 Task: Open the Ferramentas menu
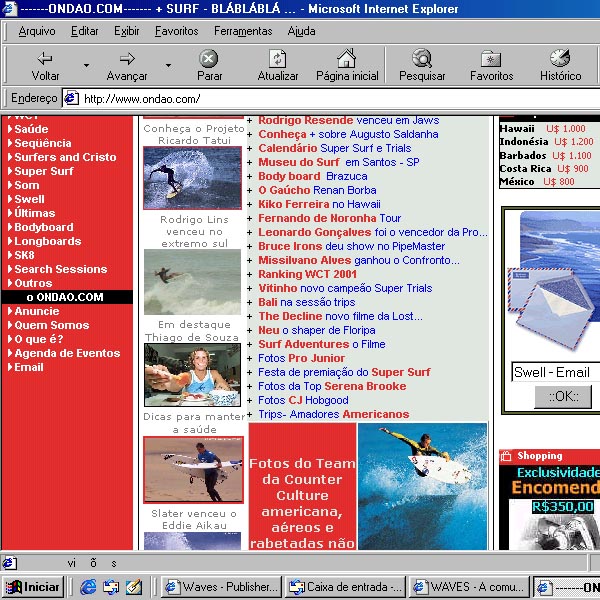coord(243,31)
